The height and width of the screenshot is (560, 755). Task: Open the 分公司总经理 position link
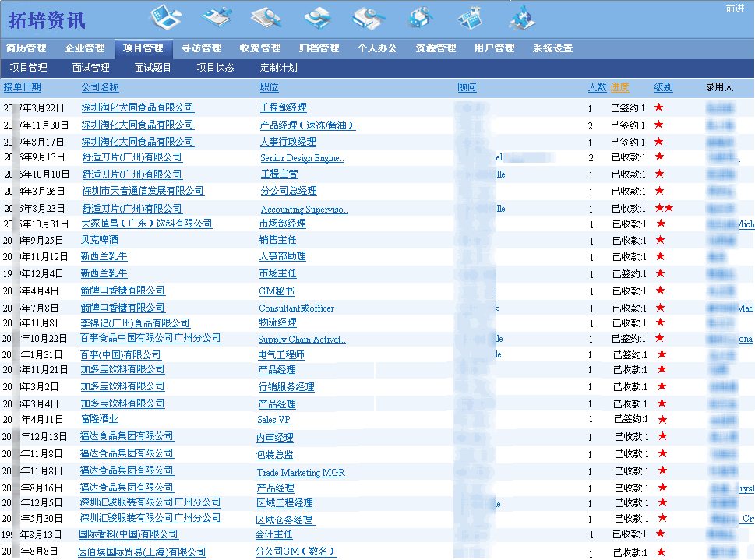(289, 191)
